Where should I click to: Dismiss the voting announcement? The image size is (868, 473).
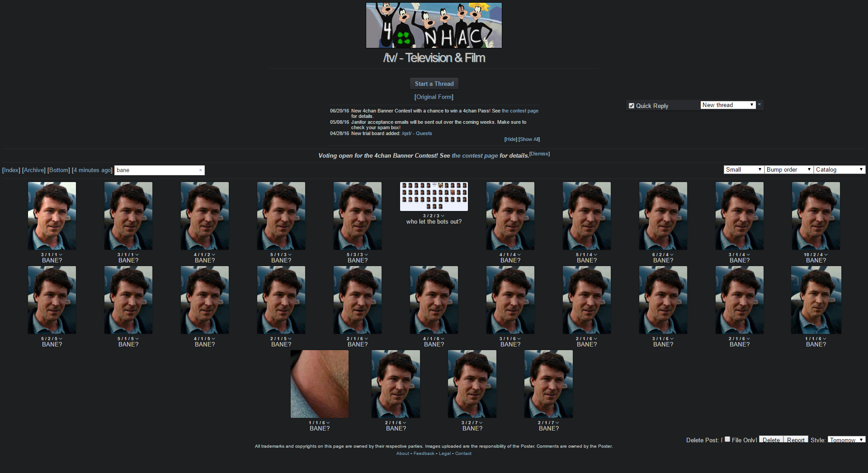pos(539,154)
